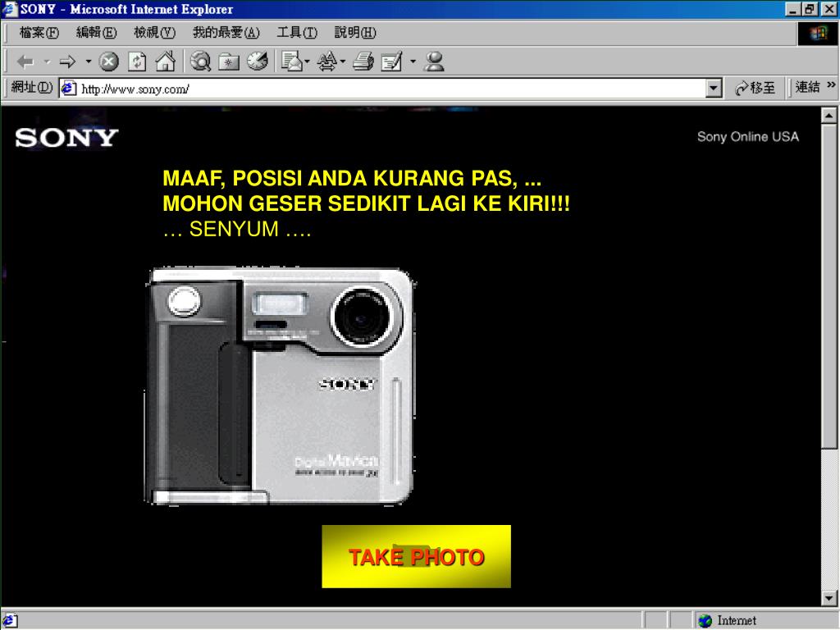Refresh the page with the Refresh icon
The width and height of the screenshot is (840, 630).
point(137,62)
